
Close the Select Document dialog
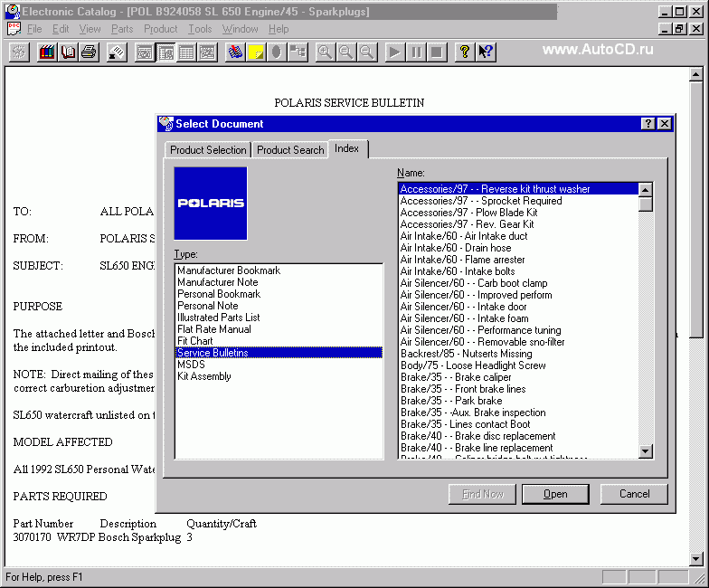664,123
